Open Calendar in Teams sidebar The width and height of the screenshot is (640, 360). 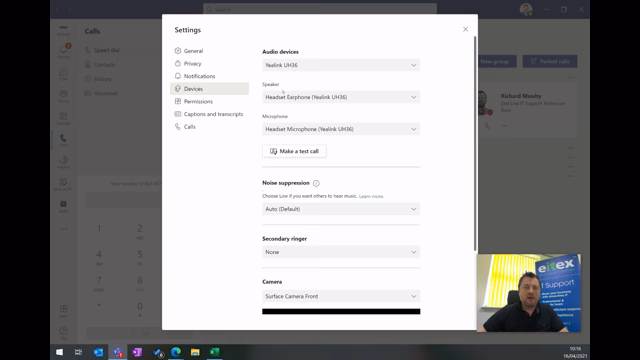[63, 118]
